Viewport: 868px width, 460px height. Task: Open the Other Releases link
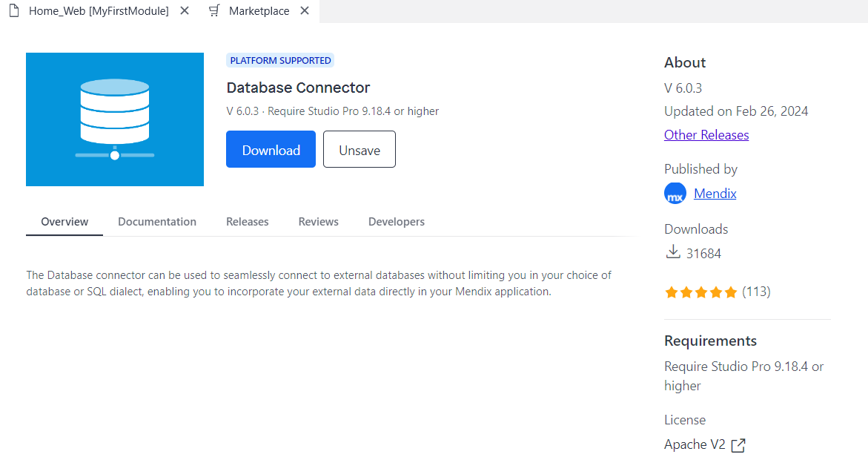(706, 135)
